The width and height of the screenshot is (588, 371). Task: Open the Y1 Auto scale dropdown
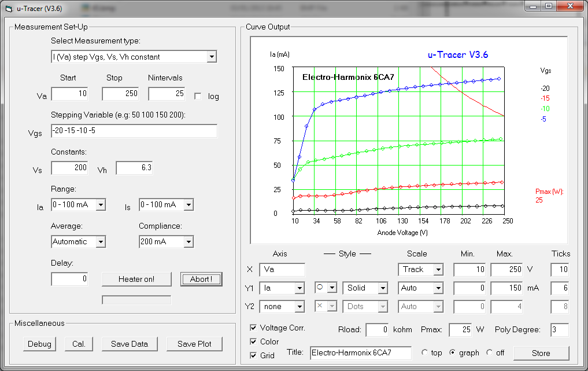coord(438,288)
